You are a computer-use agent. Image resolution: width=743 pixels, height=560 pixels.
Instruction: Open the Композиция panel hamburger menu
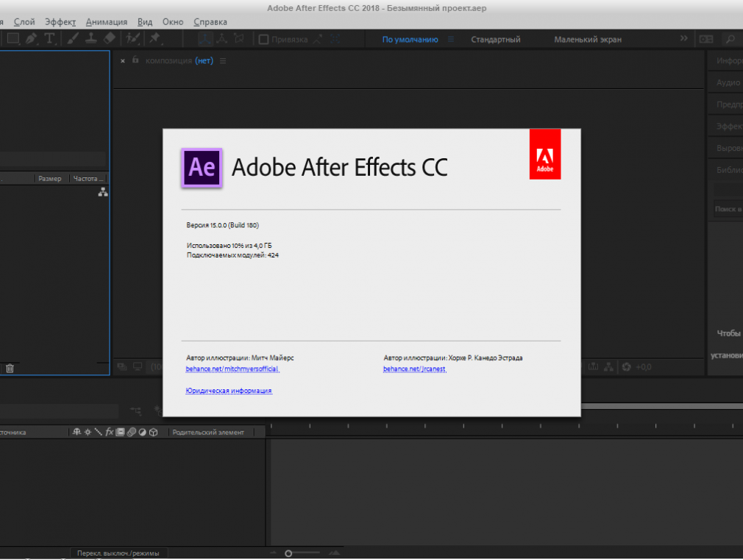[223, 60]
